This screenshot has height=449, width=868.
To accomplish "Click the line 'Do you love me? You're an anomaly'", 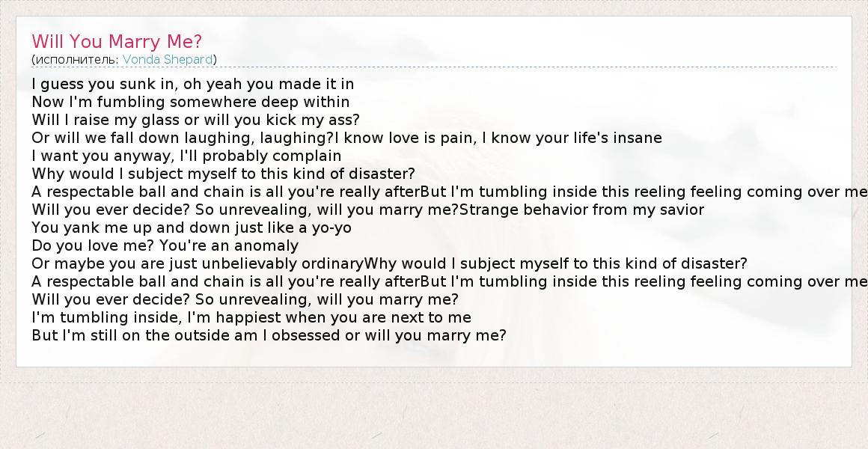I will pyautogui.click(x=165, y=245).
